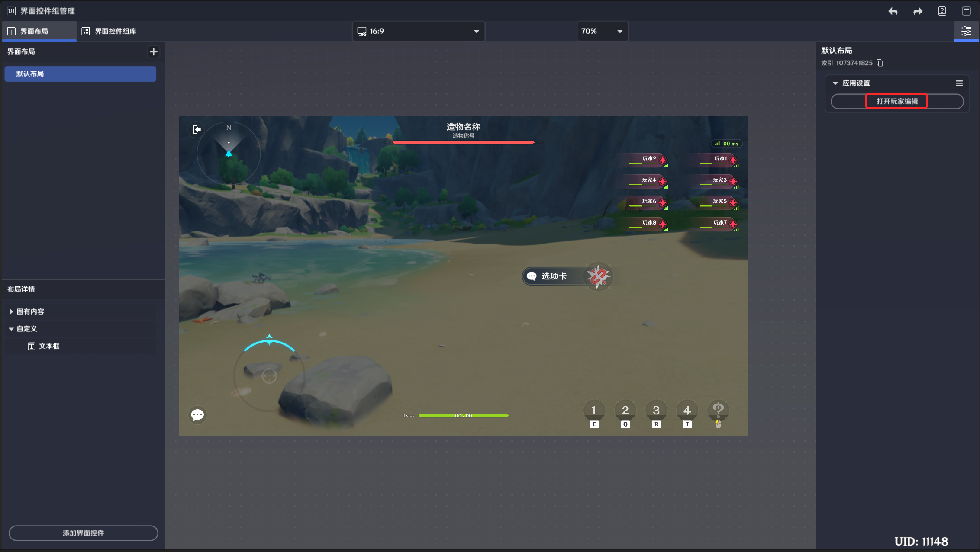The height and width of the screenshot is (552, 980).
Task: Select the 文本框 item in tree
Action: [49, 346]
